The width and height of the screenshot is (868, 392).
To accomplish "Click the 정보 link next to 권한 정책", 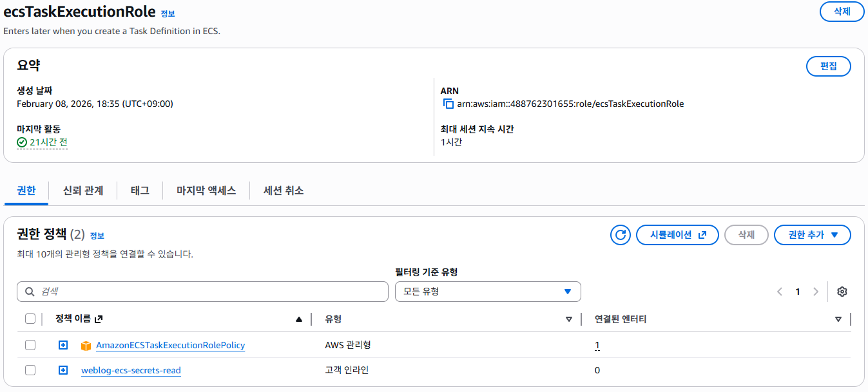I will 97,236.
